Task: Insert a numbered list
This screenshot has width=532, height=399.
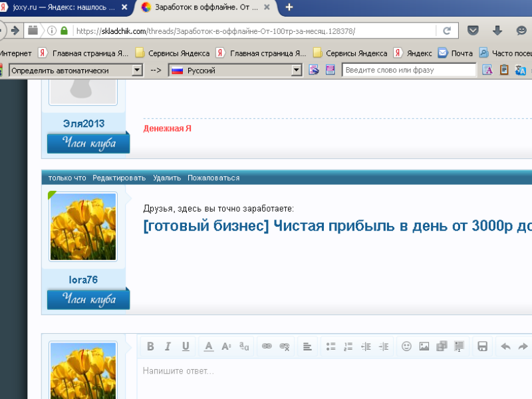Action: [x=348, y=346]
